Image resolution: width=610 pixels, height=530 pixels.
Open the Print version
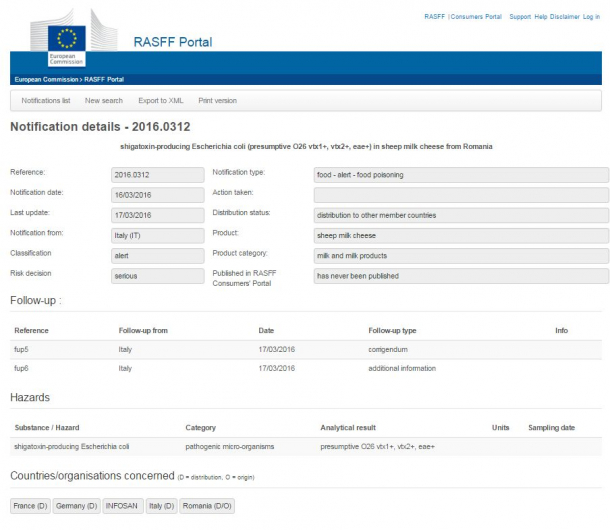point(217,100)
